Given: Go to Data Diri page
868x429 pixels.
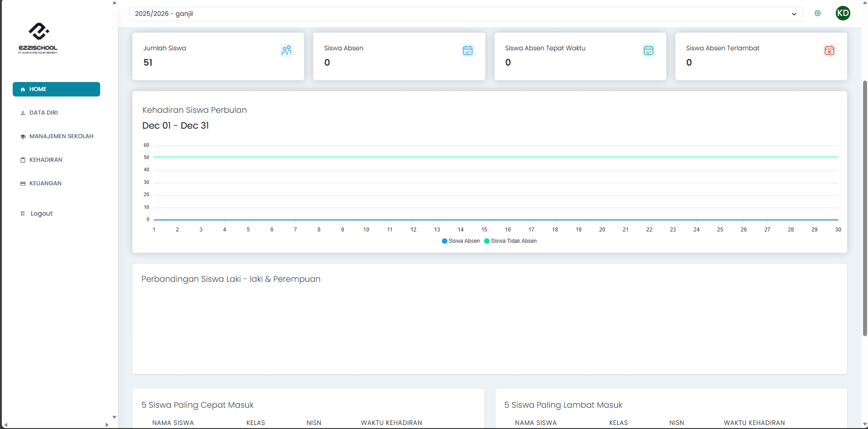Looking at the screenshot, I should [x=44, y=113].
